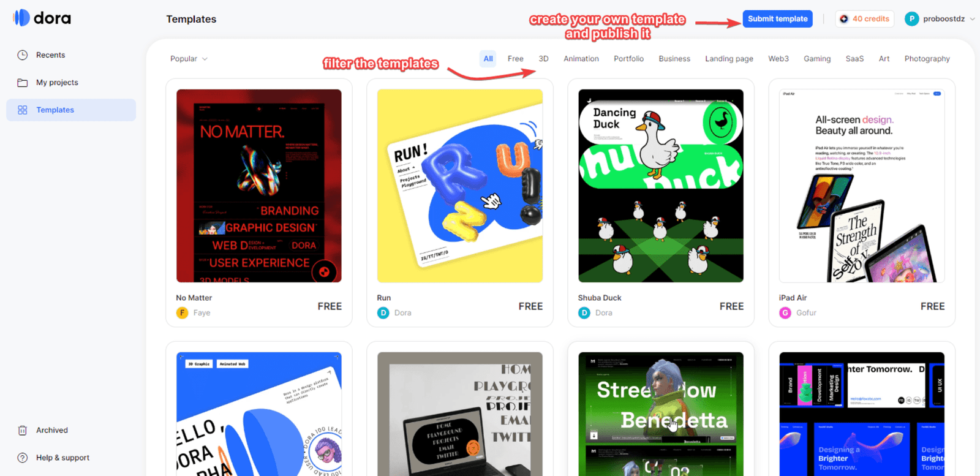Click Faye's author avatar under No Matter

[182, 312]
